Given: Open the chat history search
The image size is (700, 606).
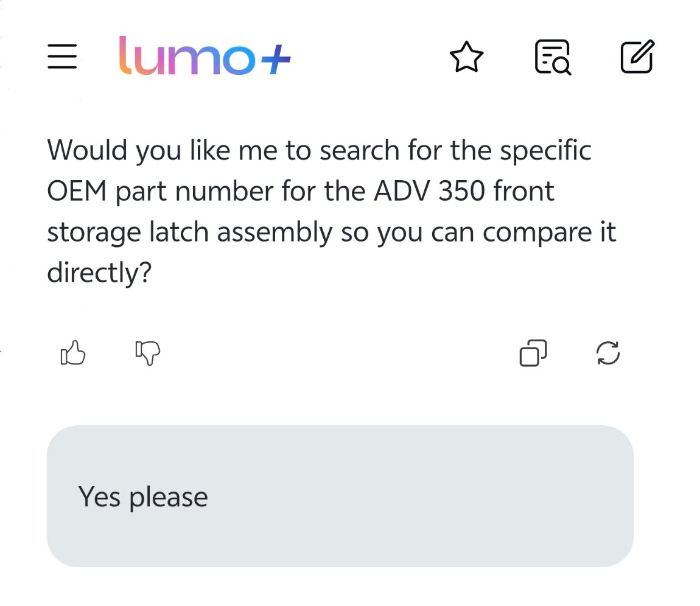Looking at the screenshot, I should point(552,57).
